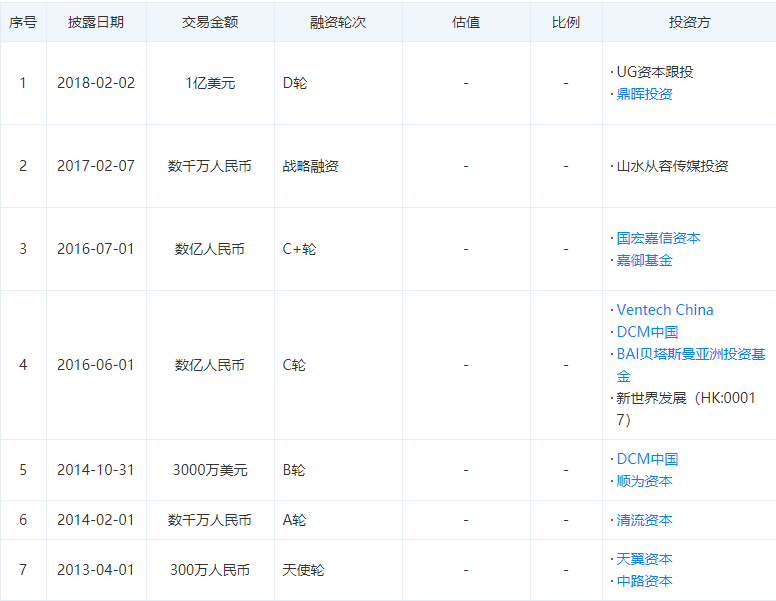Click the 山水从容传媒投资 investor text

tap(672, 166)
